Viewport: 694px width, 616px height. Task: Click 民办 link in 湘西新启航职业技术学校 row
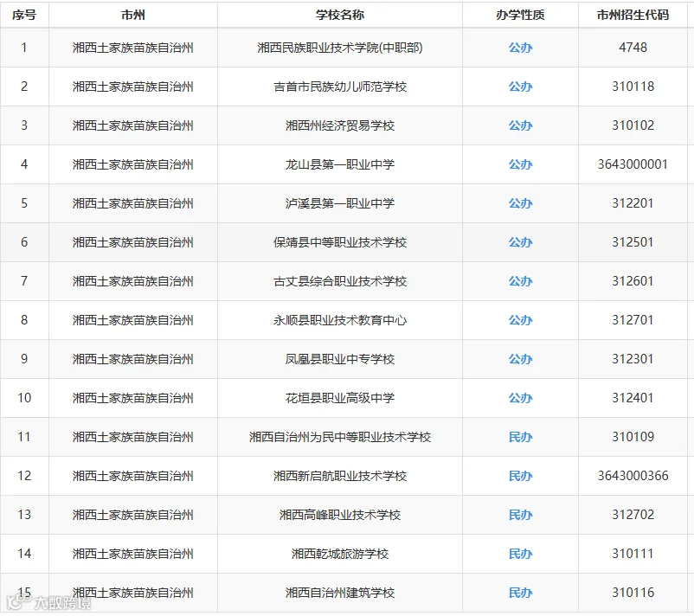[521, 476]
